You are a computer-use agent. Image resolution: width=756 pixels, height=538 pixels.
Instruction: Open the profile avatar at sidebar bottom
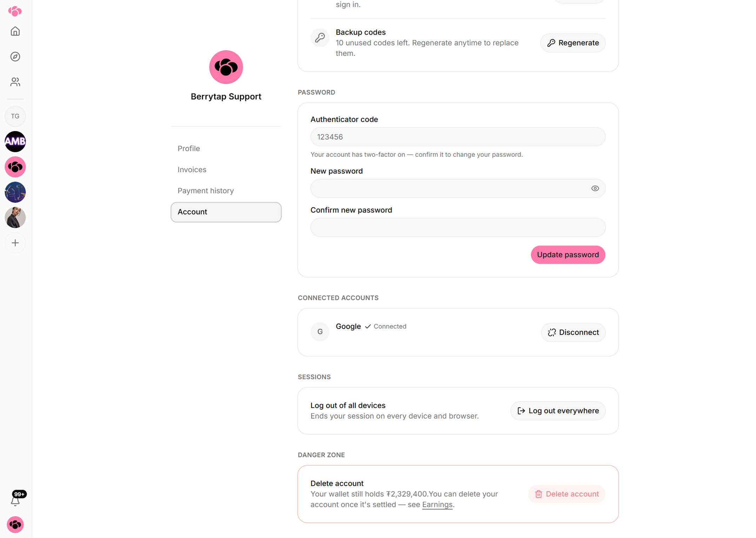[x=15, y=524]
